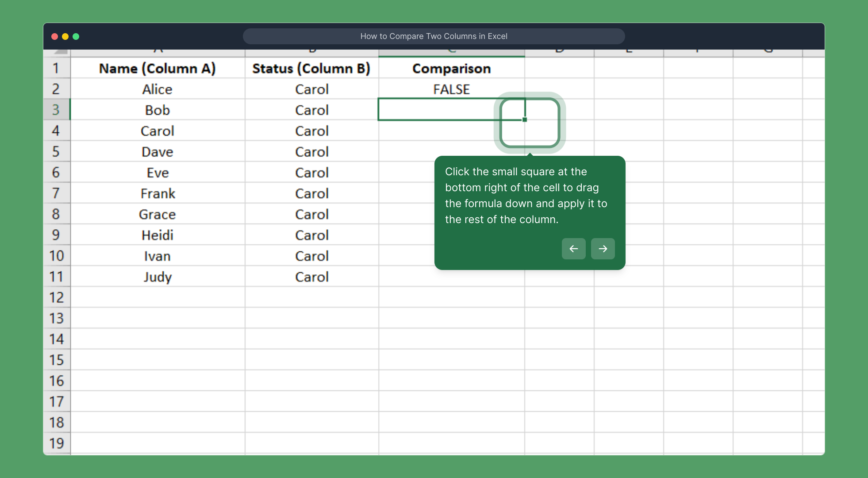Click the highlighted empty cell C3
The width and height of the screenshot is (868, 478).
point(442,109)
